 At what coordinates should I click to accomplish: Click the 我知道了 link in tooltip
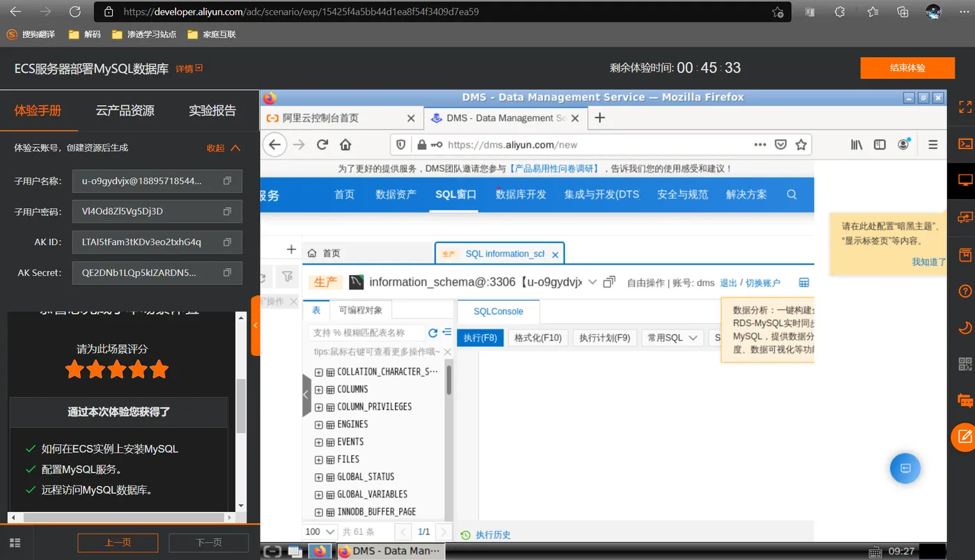929,262
